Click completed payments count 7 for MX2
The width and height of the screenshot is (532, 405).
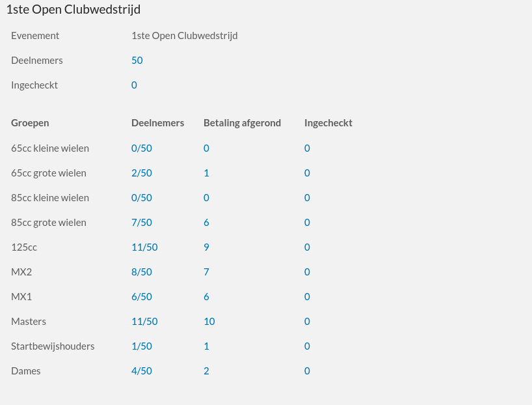(x=206, y=272)
